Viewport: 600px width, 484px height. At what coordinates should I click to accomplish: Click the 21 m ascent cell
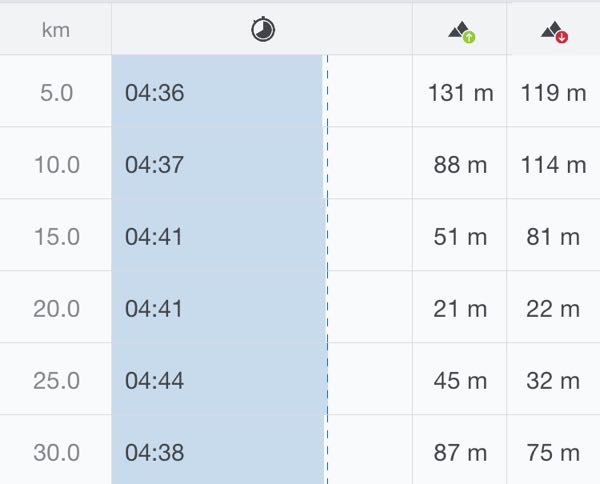[461, 309]
